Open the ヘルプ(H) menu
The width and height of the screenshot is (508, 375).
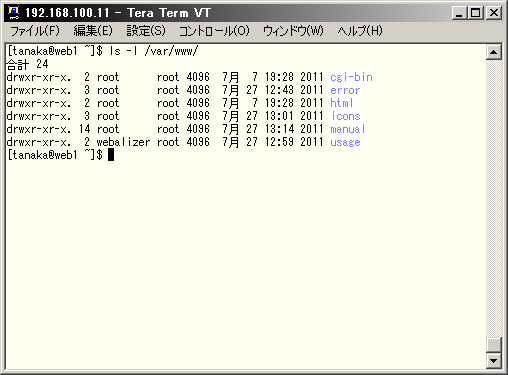[x=360, y=31]
